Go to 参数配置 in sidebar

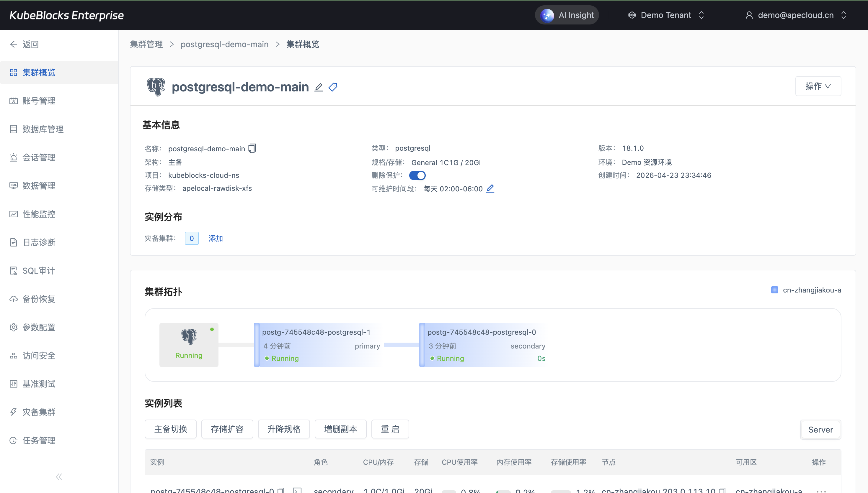tap(39, 327)
